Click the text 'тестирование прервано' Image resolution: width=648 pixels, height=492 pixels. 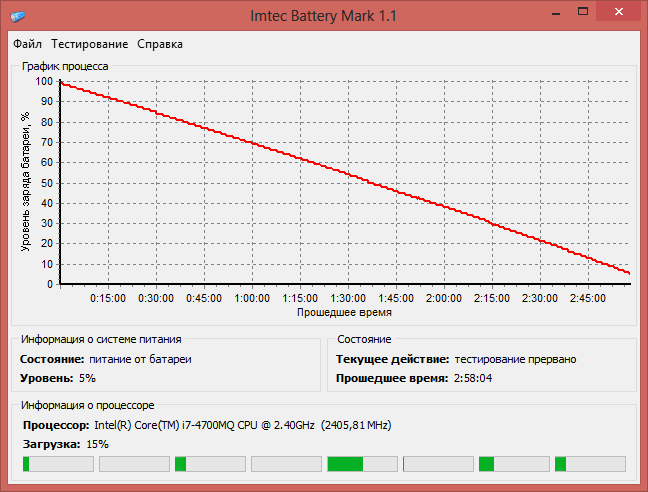[515, 359]
